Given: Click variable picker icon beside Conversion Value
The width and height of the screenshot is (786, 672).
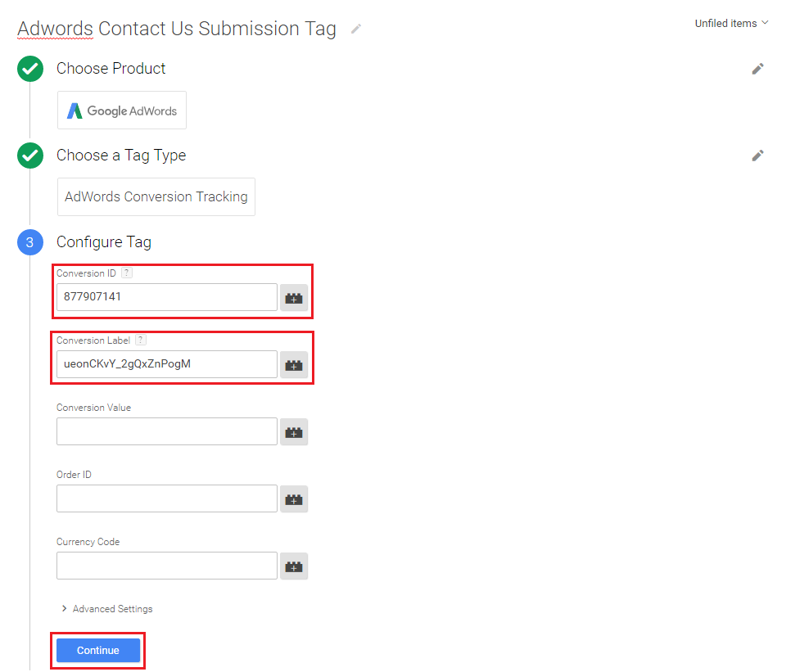Looking at the screenshot, I should pyautogui.click(x=294, y=432).
